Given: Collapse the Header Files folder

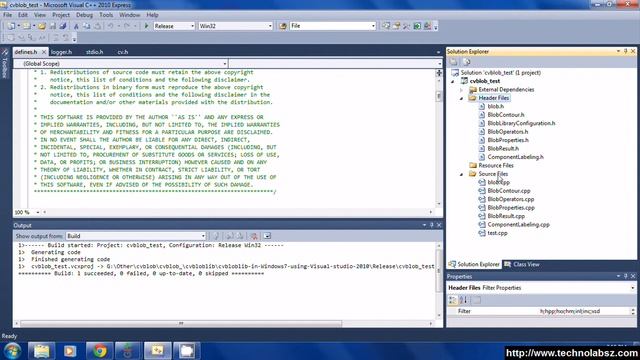Looking at the screenshot, I should click(x=462, y=98).
